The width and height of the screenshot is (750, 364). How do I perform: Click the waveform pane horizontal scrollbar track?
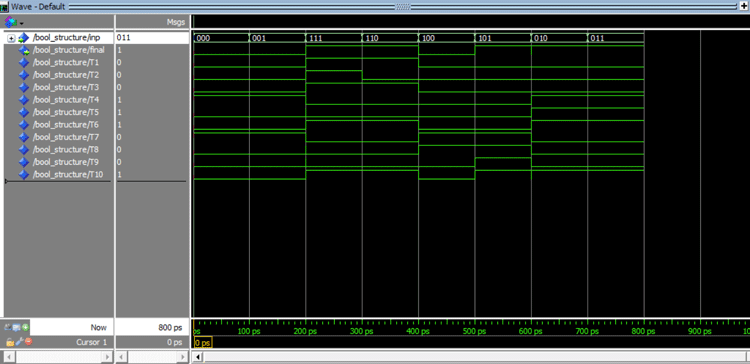click(474, 357)
